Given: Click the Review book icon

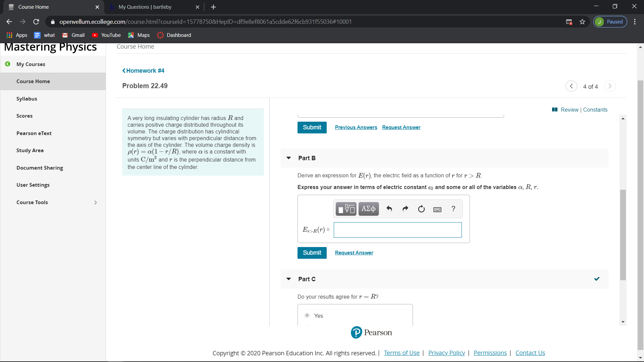Looking at the screenshot, I should click(x=555, y=110).
